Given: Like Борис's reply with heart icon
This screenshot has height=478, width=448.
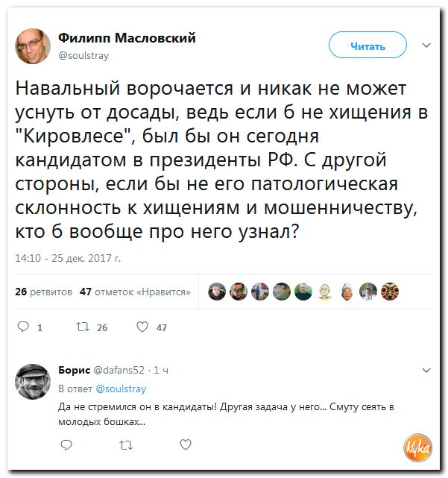Looking at the screenshot, I should pos(185,444).
